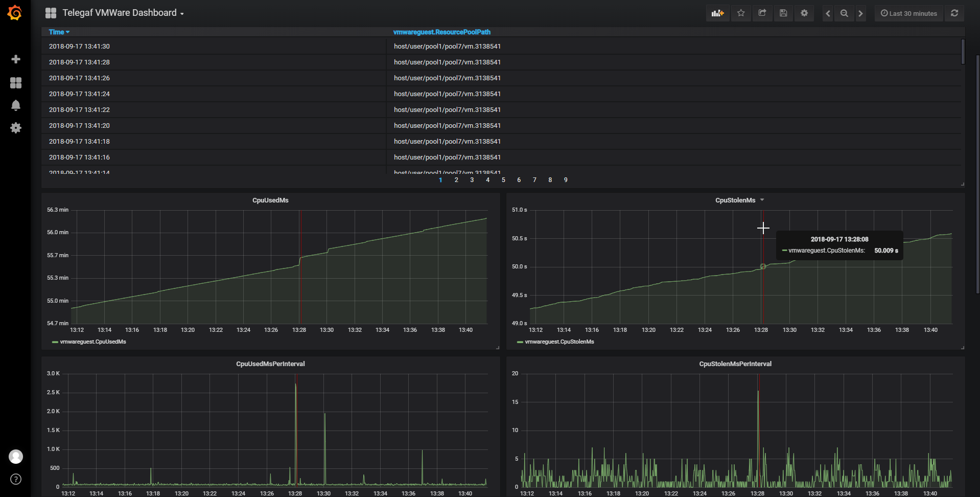980x497 pixels.
Task: Toggle vmwareguest.CpuStolenMs legend series
Action: pos(559,342)
